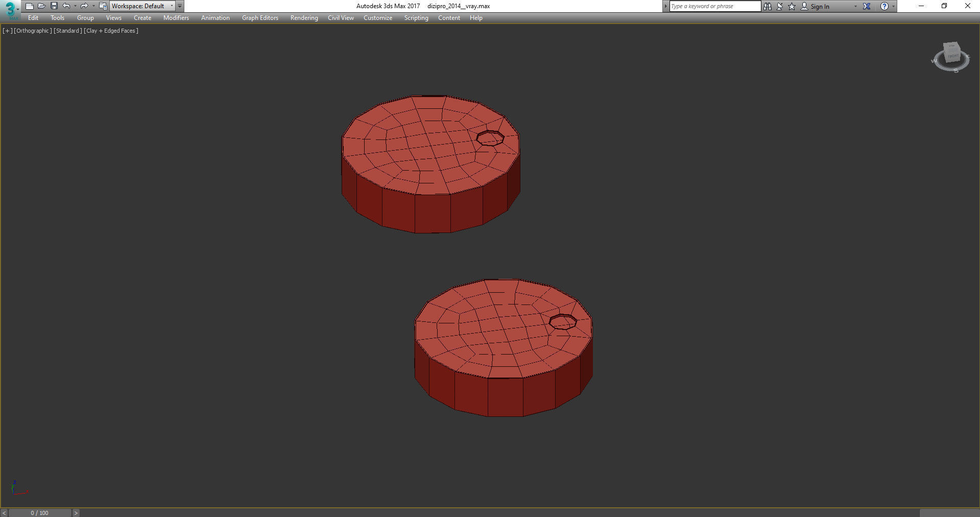Click the S compass label on ViewCube ring

956,71
